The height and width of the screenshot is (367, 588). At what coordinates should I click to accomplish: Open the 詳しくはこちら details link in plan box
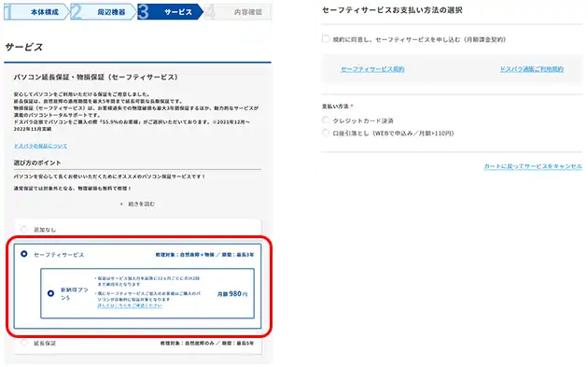click(130, 305)
